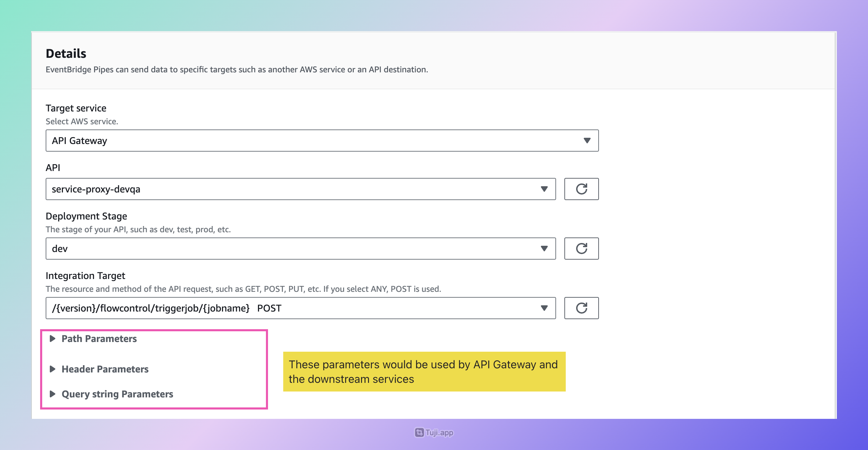Click the EventBridge Pipes description text
This screenshot has width=868, height=450.
click(x=237, y=70)
